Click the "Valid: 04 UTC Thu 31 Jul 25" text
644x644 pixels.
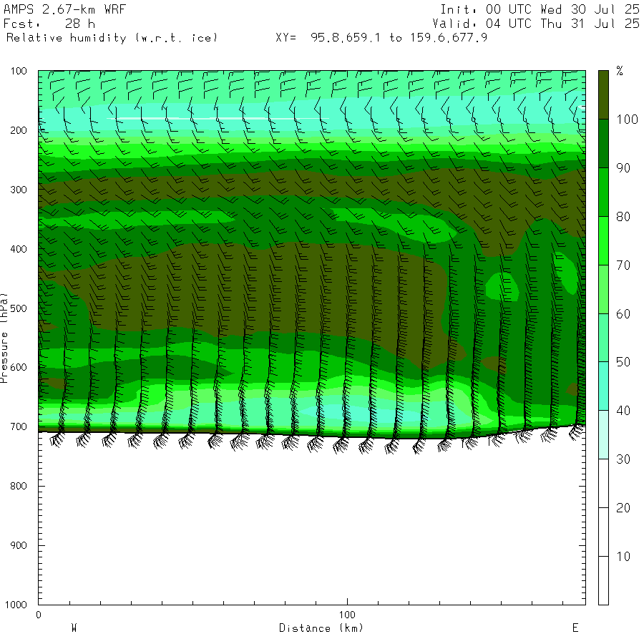(x=536, y=24)
